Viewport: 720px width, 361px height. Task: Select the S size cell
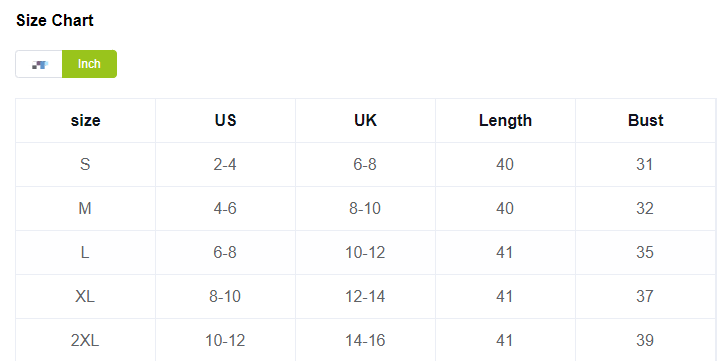[x=85, y=164]
